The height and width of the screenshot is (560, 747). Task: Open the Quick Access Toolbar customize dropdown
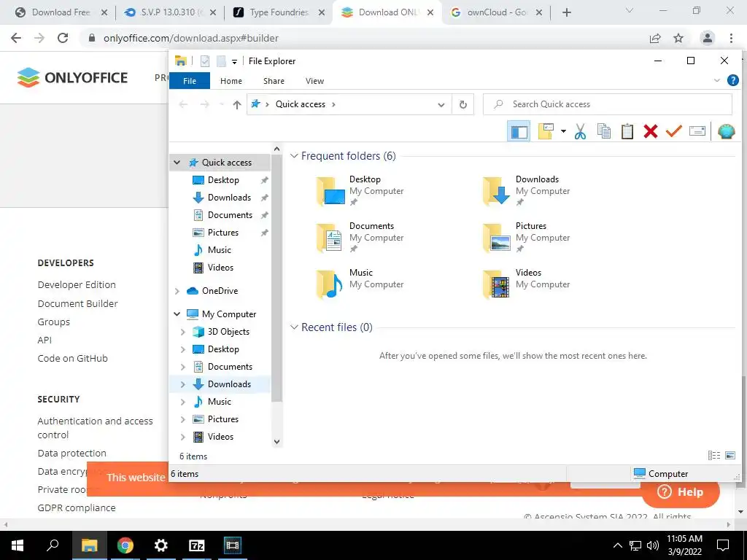(x=234, y=62)
